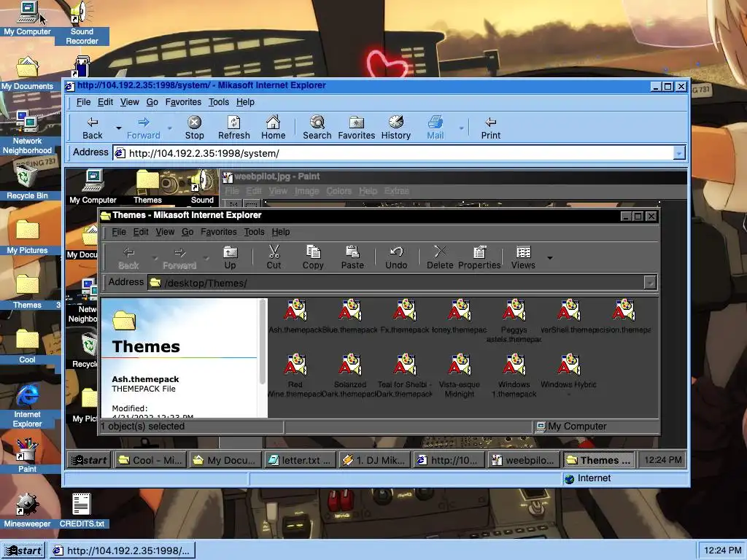Screen dimensions: 747x560
Task: Open the CREDITS.txt file on the desktop
Action: (x=82, y=510)
